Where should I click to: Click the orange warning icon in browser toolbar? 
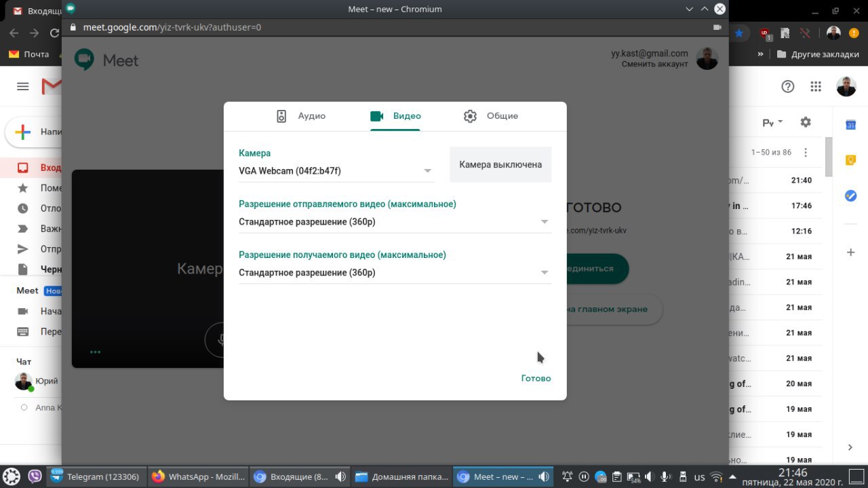tap(854, 33)
